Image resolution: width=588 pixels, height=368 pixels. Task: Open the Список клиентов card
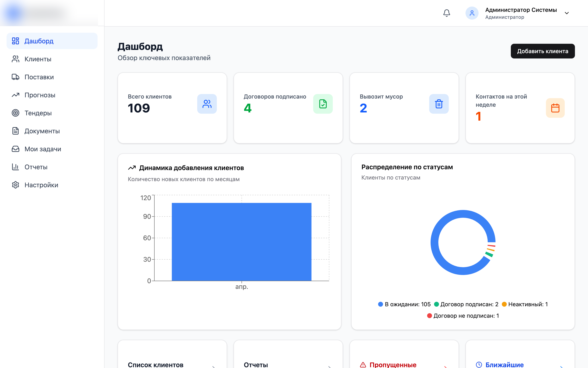pyautogui.click(x=172, y=354)
